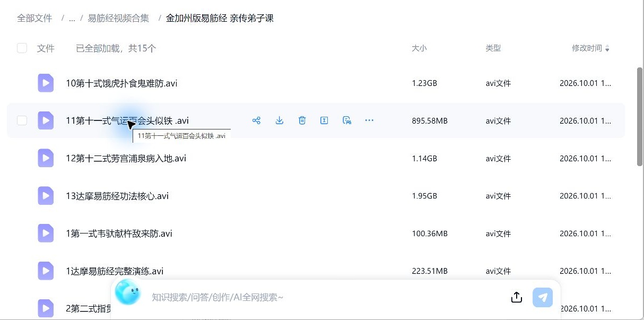Click the 类型 column header

pos(493,48)
